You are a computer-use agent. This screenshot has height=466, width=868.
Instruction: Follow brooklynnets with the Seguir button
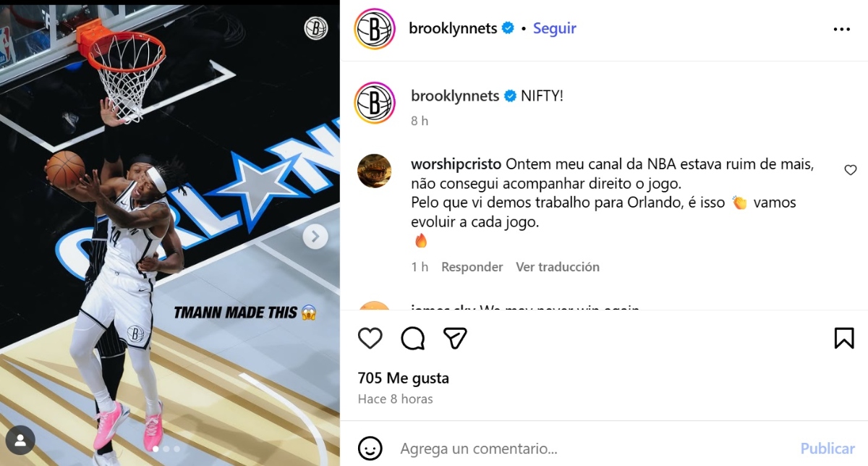[x=555, y=28]
